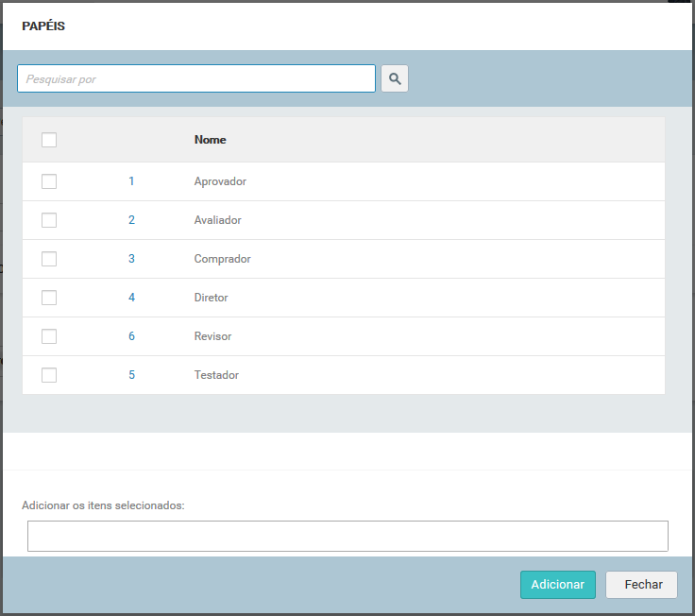Click the magnifying glass search icon
695x616 pixels.
(395, 78)
